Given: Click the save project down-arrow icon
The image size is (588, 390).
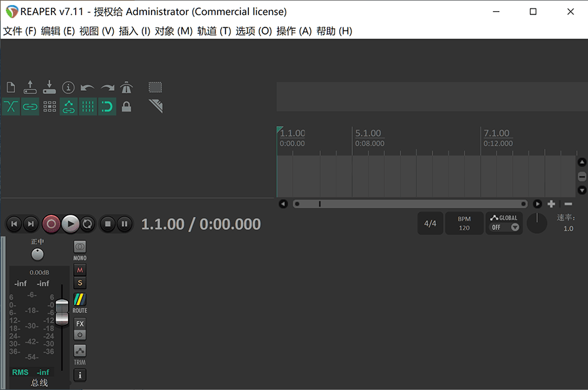Looking at the screenshot, I should [x=49, y=88].
